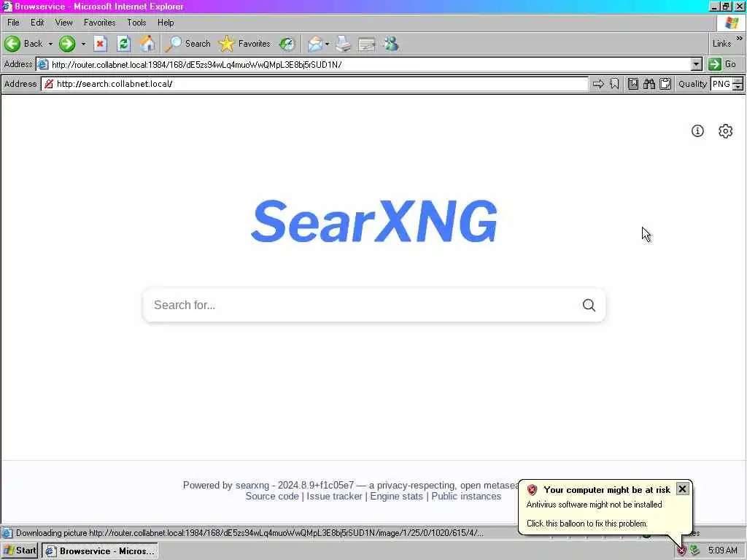
Task: Go forward with the green Forward arrow
Action: [66, 44]
